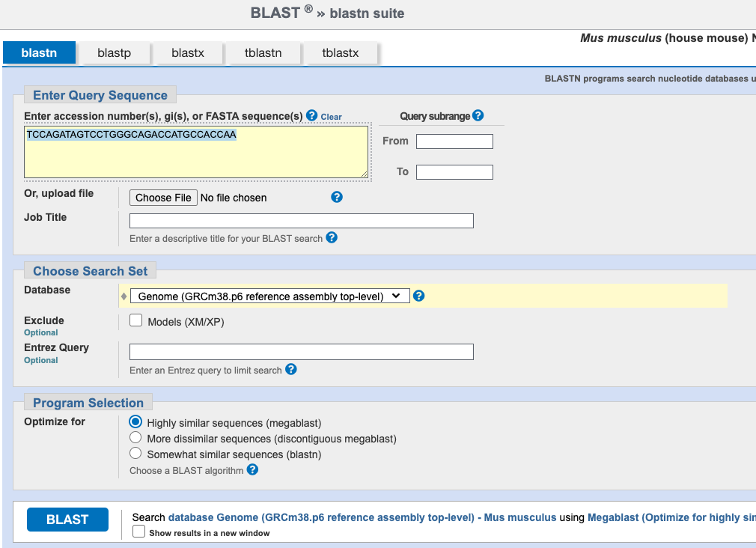Switch to the tblastn tab
The height and width of the screenshot is (548, 756).
(x=263, y=52)
